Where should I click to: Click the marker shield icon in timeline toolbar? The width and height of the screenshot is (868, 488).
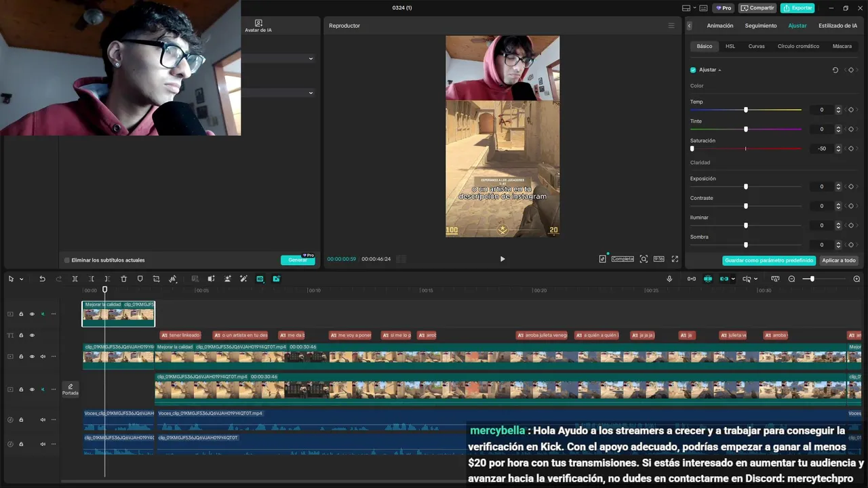point(140,279)
